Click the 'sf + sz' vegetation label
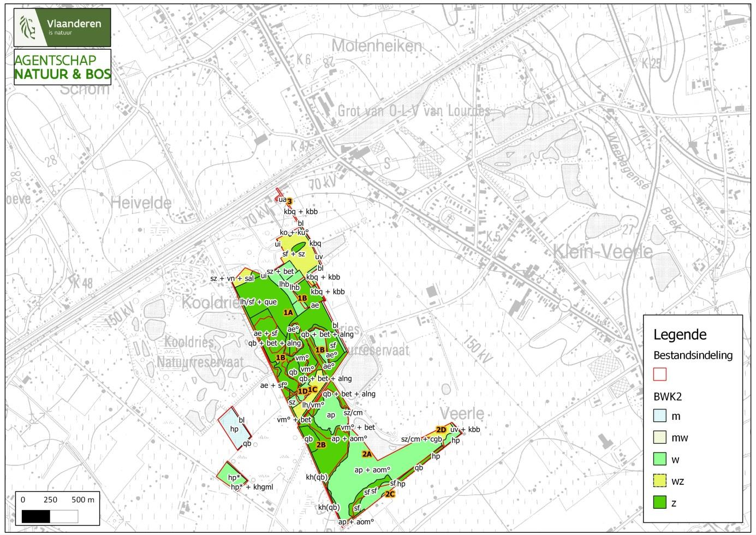The image size is (756, 535). pyautogui.click(x=294, y=254)
